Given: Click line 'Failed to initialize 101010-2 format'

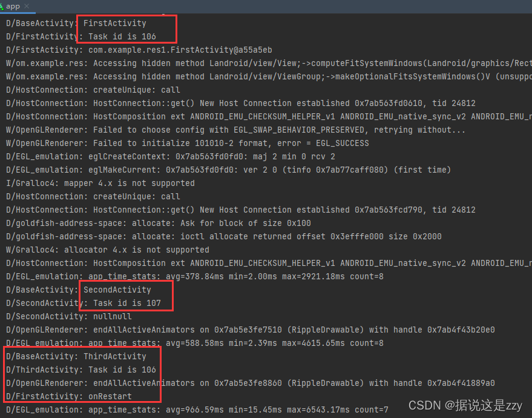Looking at the screenshot, I should click(188, 143).
